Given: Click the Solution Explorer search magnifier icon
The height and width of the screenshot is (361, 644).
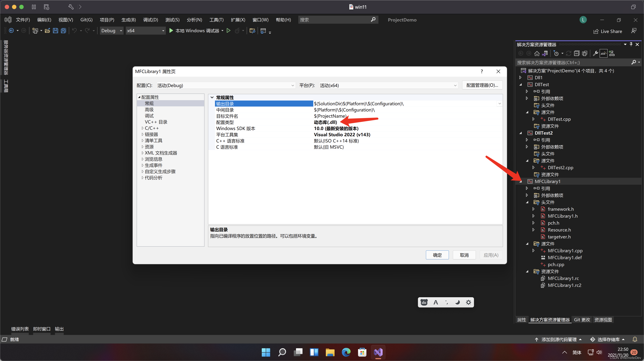Looking at the screenshot, I should 633,62.
